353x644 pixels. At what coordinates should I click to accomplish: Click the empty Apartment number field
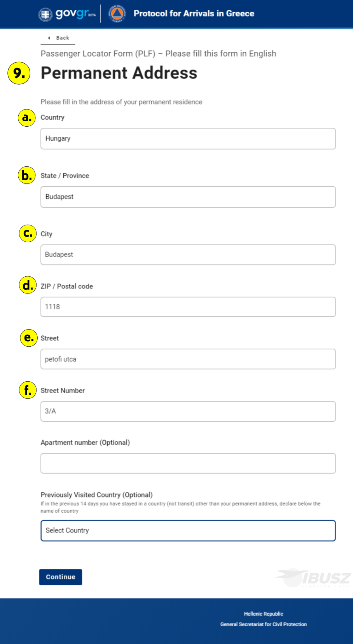188,463
